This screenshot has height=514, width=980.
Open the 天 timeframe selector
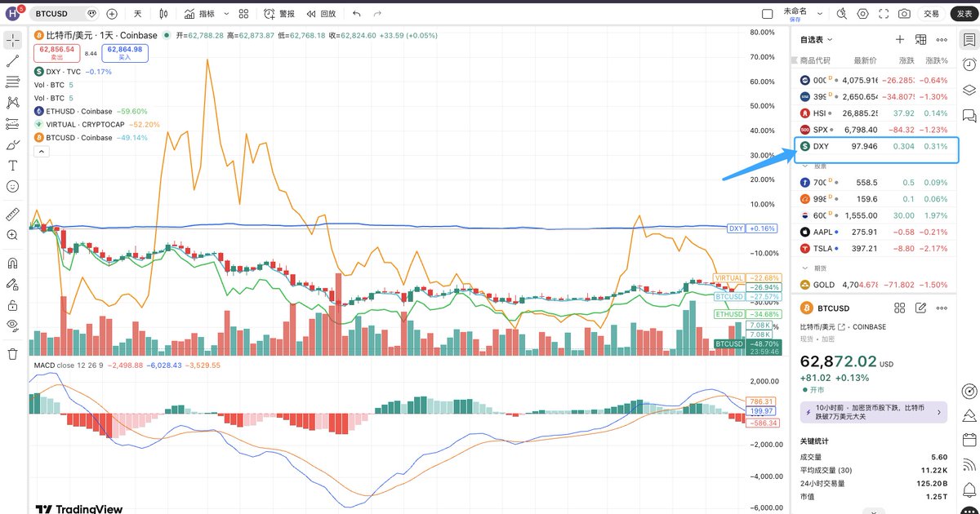tap(137, 14)
